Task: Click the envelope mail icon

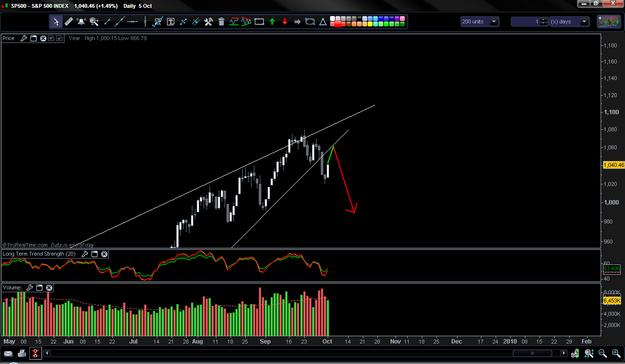Action: pyautogui.click(x=8, y=353)
